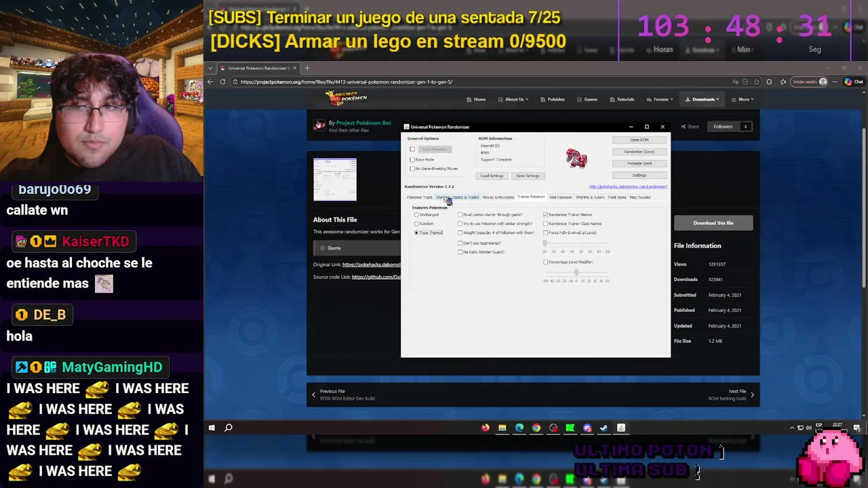Click the Save Settings button

528,176
